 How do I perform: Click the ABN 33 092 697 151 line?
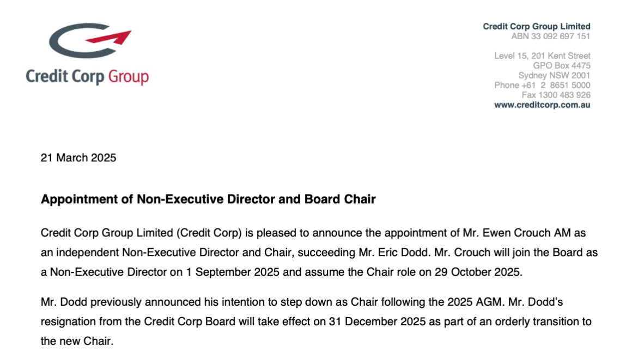tap(550, 37)
